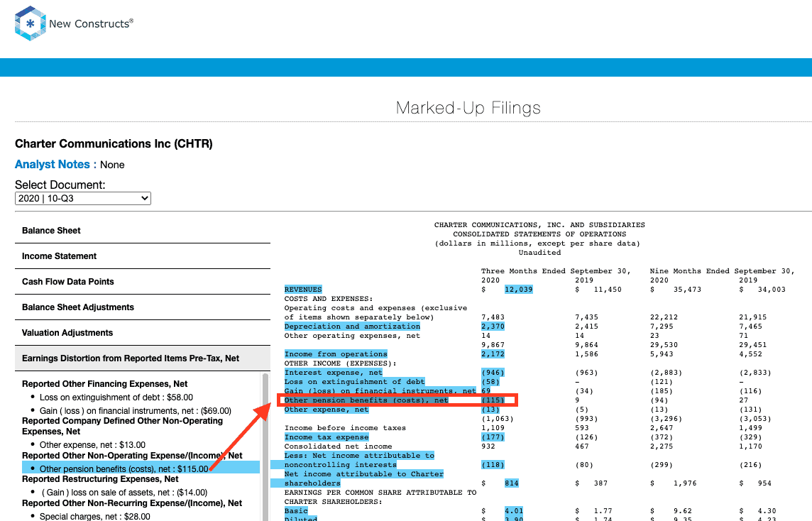Open the Balance Sheet Adjustments section
The height and width of the screenshot is (521, 812).
(143, 307)
